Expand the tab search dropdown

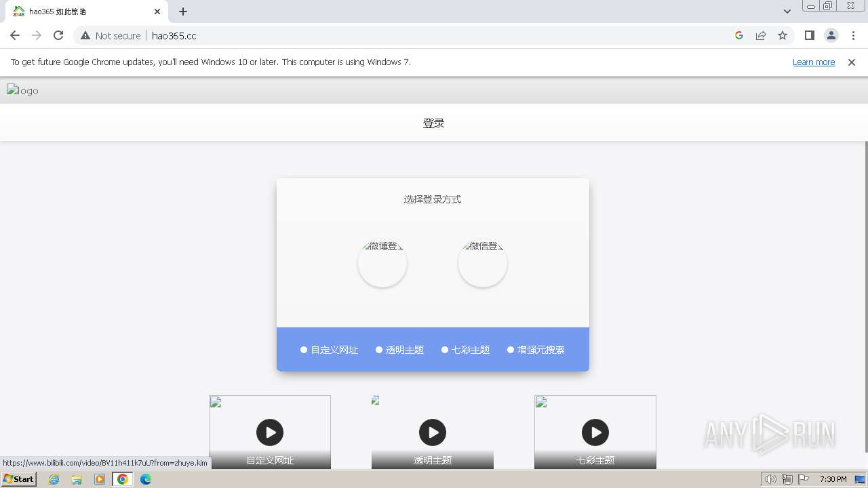787,12
